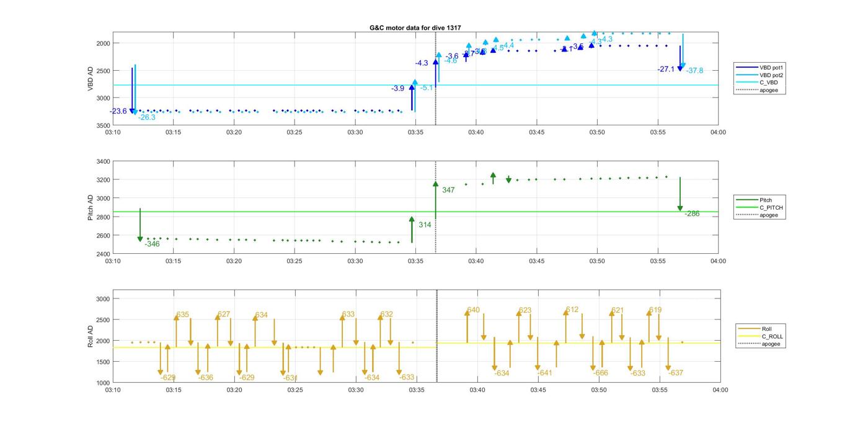Click the -23.6 VBD data label

(x=118, y=112)
